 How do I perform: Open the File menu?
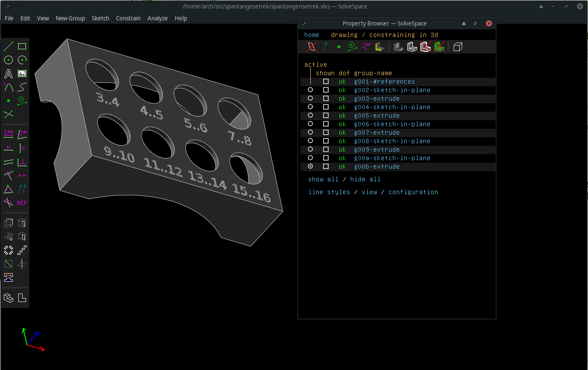tap(9, 18)
